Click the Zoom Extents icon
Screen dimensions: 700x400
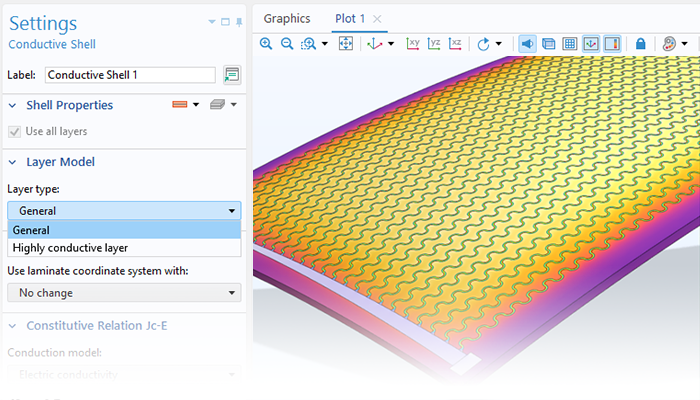click(346, 44)
